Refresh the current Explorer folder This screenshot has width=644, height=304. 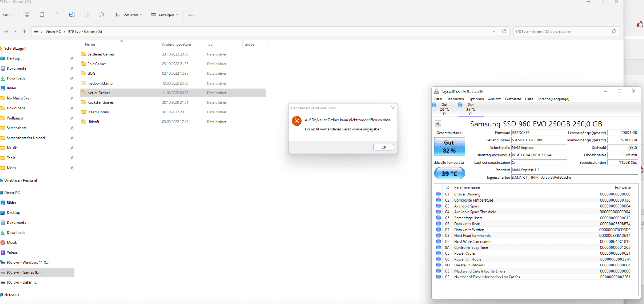pos(504,31)
